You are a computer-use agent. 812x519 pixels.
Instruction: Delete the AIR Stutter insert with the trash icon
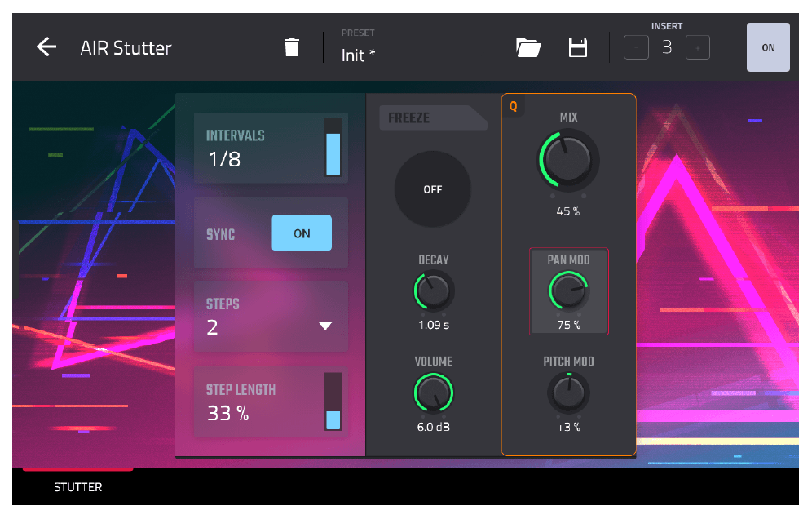pyautogui.click(x=292, y=47)
